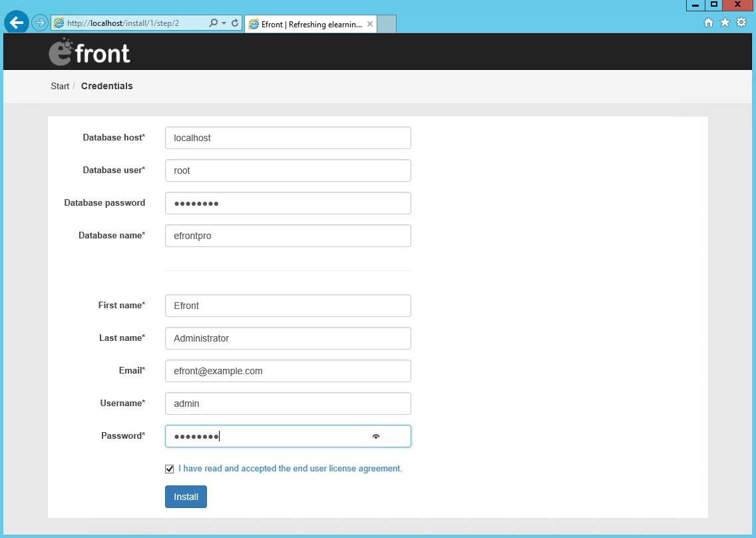This screenshot has height=538, width=756.
Task: Open the browser Tools gear icon
Action: [741, 23]
